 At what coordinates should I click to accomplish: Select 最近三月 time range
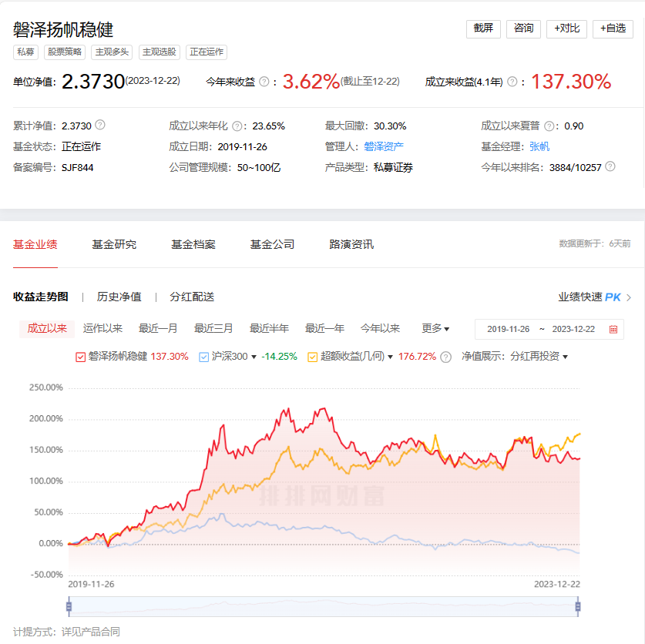pos(213,329)
